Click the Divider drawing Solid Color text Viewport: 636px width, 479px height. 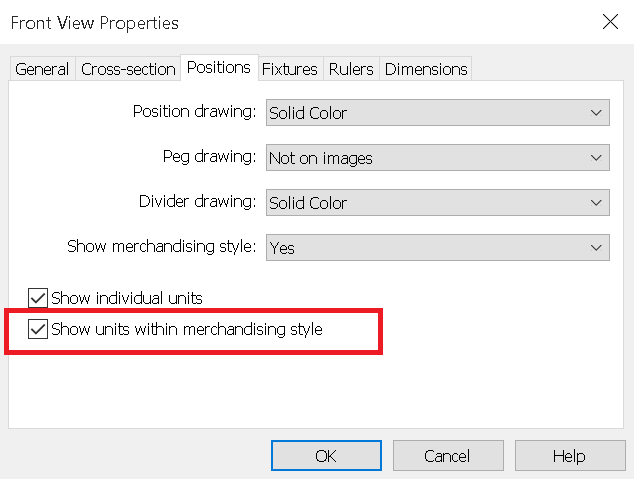pos(308,203)
